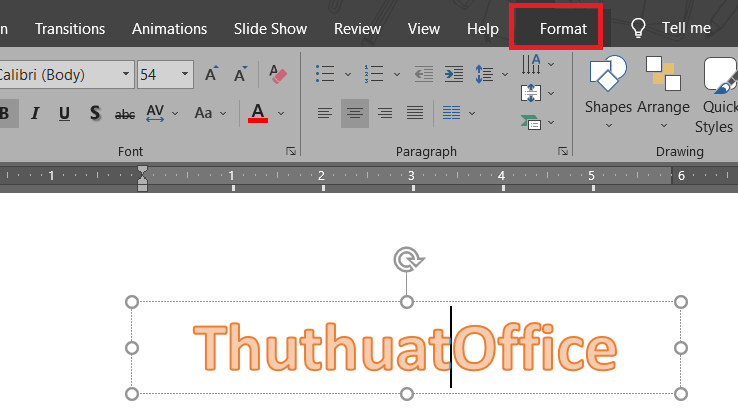The height and width of the screenshot is (411, 738).
Task: Toggle underline formatting
Action: tap(64, 113)
